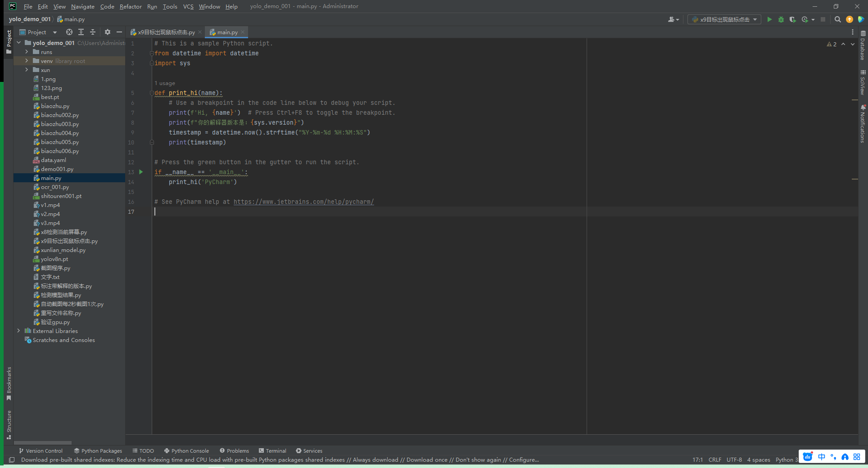The width and height of the screenshot is (868, 468).
Task: Close the main.py editor tab
Action: click(x=243, y=32)
